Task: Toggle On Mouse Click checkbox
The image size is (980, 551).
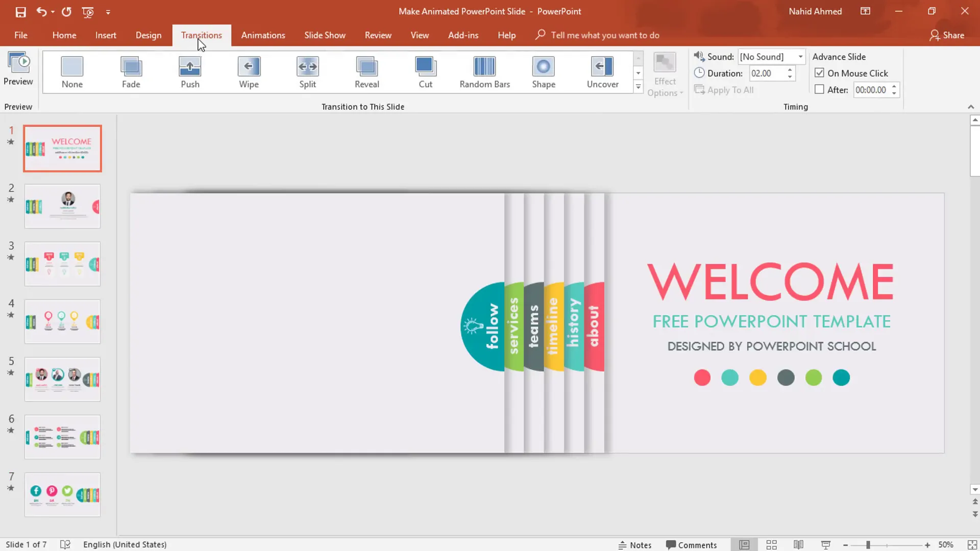Action: (x=819, y=73)
